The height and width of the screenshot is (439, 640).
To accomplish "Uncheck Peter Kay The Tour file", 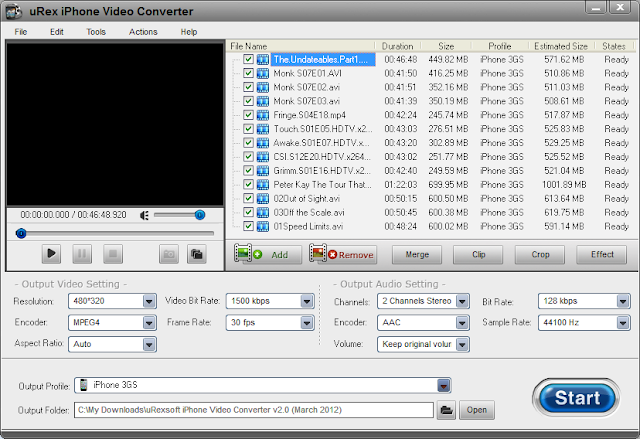I will click(x=248, y=184).
